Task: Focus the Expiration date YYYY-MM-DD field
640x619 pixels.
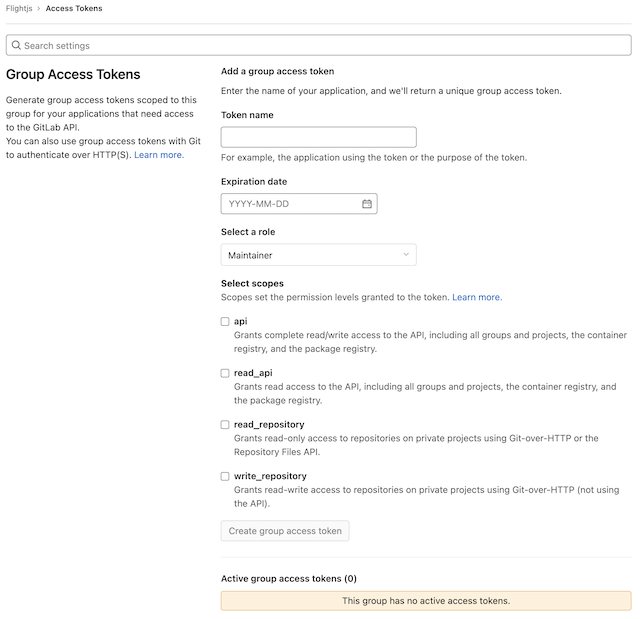Action: [x=290, y=204]
